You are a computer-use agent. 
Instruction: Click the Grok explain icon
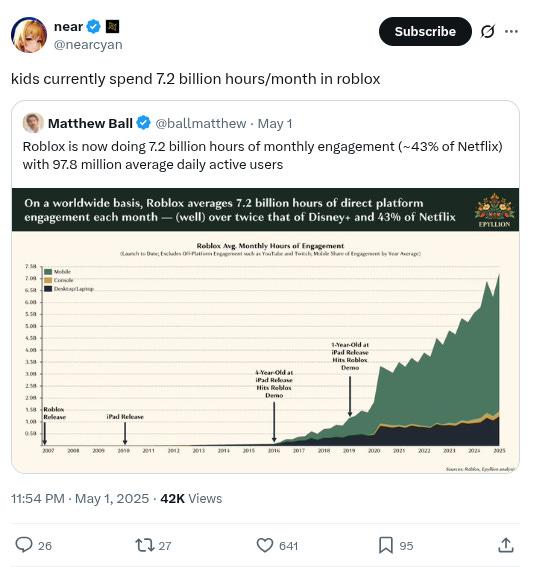click(487, 31)
